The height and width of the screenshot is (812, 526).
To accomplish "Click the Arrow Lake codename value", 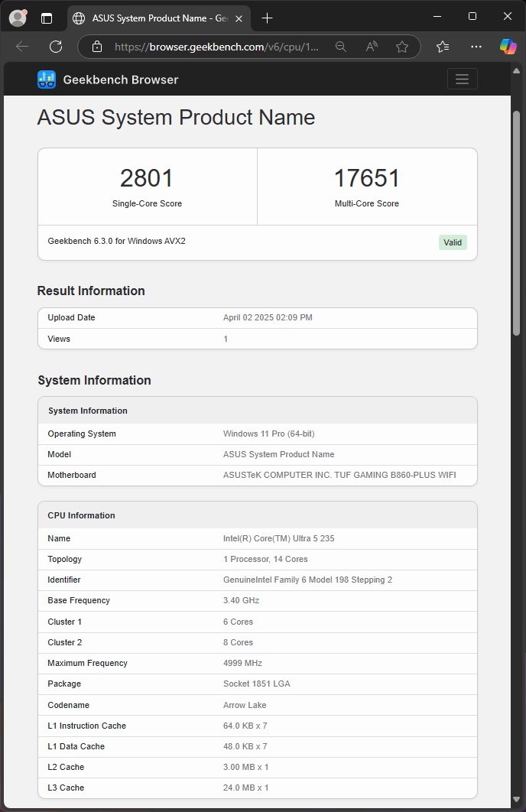I will tap(245, 705).
